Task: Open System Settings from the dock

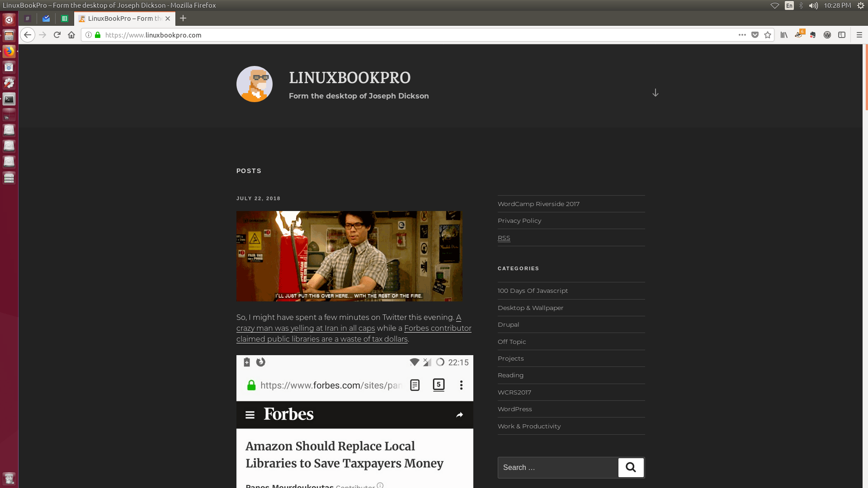Action: (x=9, y=83)
